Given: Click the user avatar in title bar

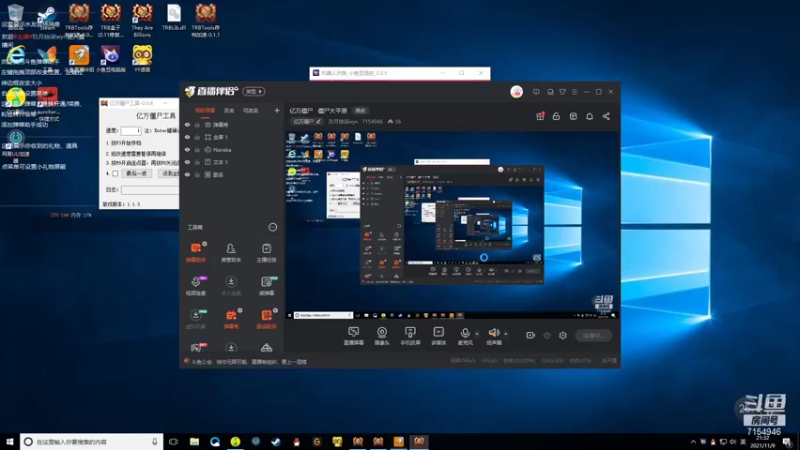Looking at the screenshot, I should (x=516, y=92).
